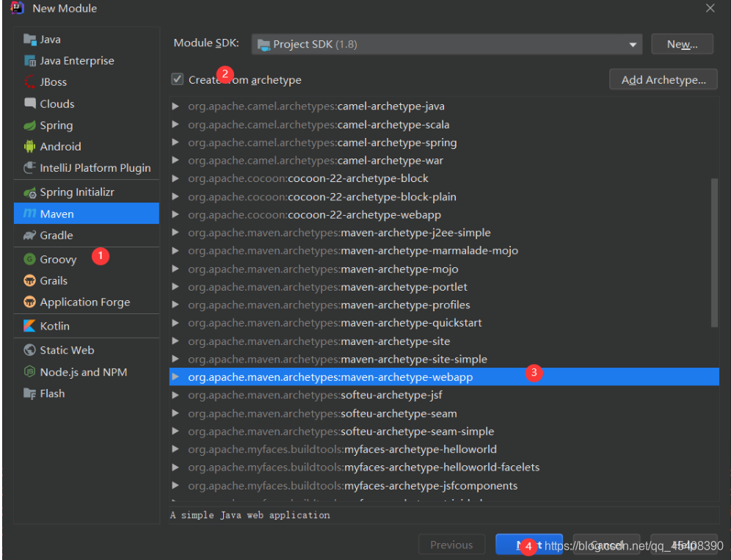Choose Gradle in the project type list

(x=87, y=236)
